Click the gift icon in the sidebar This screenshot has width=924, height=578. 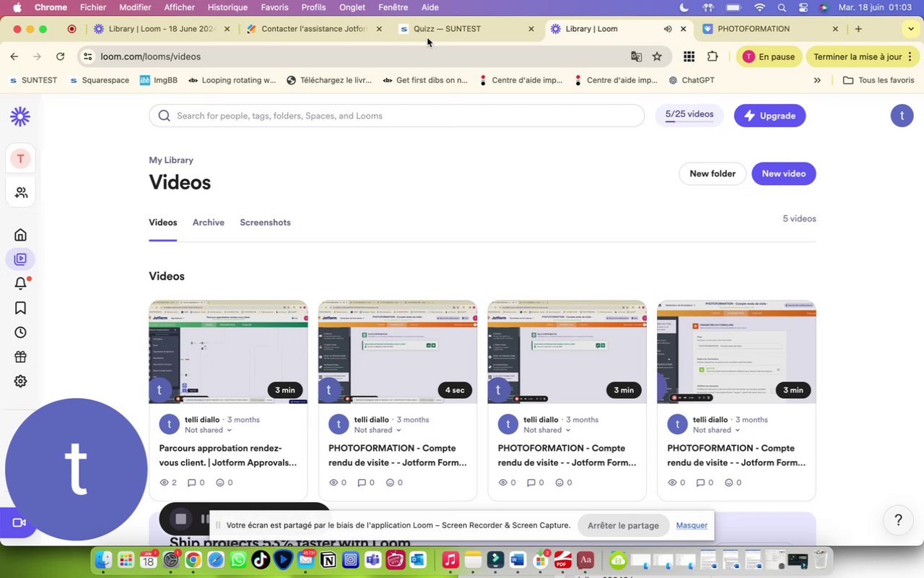tap(20, 357)
